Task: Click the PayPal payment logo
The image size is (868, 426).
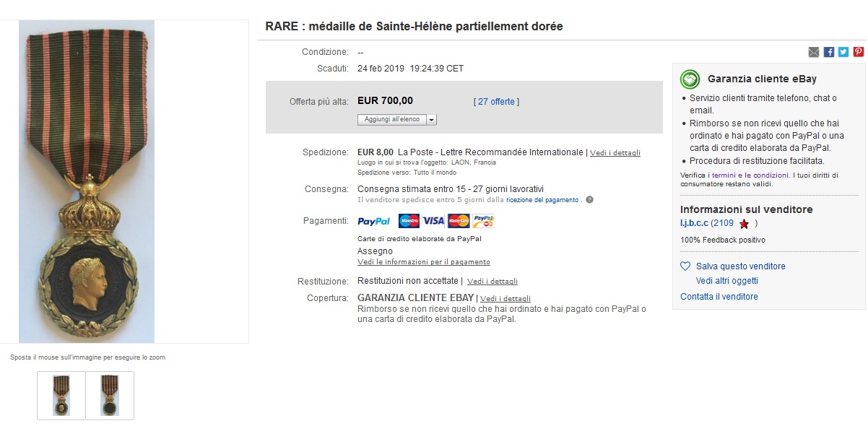Action: click(373, 221)
